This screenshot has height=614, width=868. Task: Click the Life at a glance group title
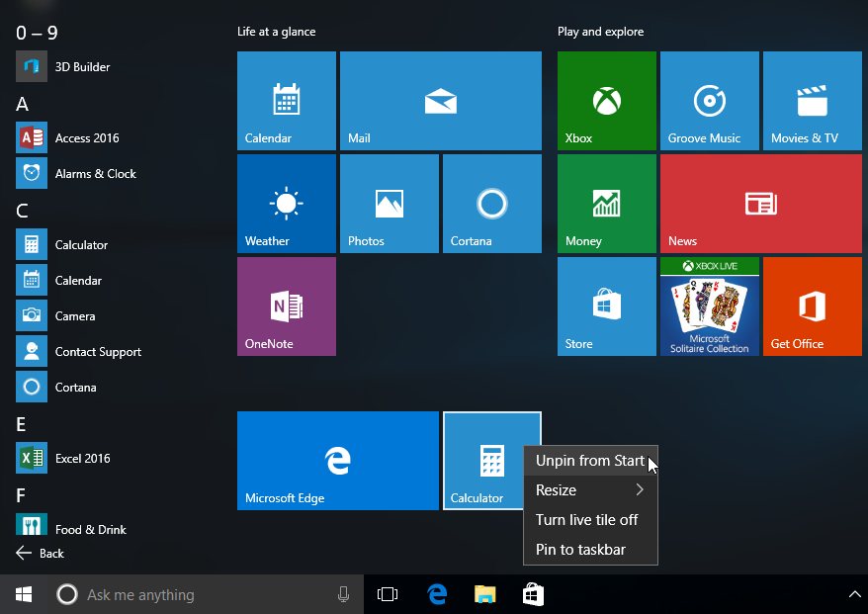276,32
